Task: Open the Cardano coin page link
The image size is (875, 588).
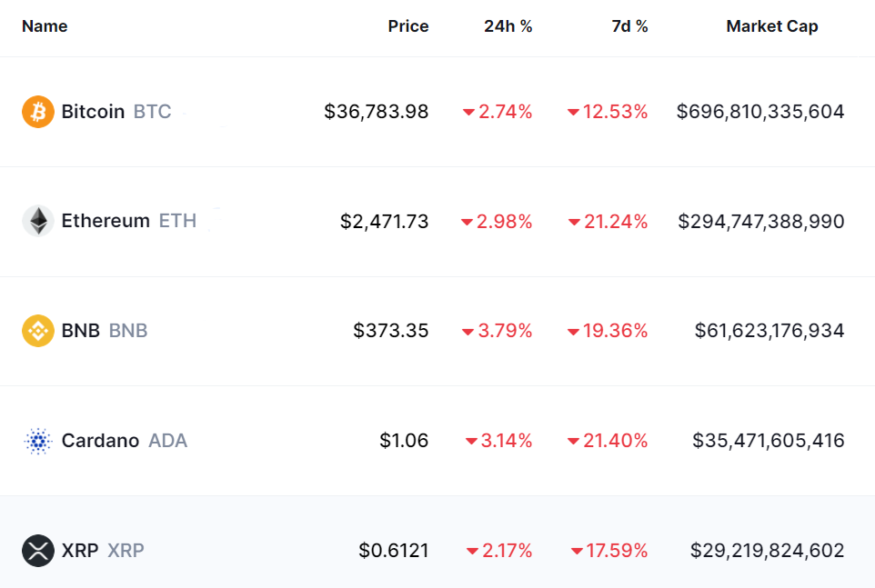Action: click(100, 441)
